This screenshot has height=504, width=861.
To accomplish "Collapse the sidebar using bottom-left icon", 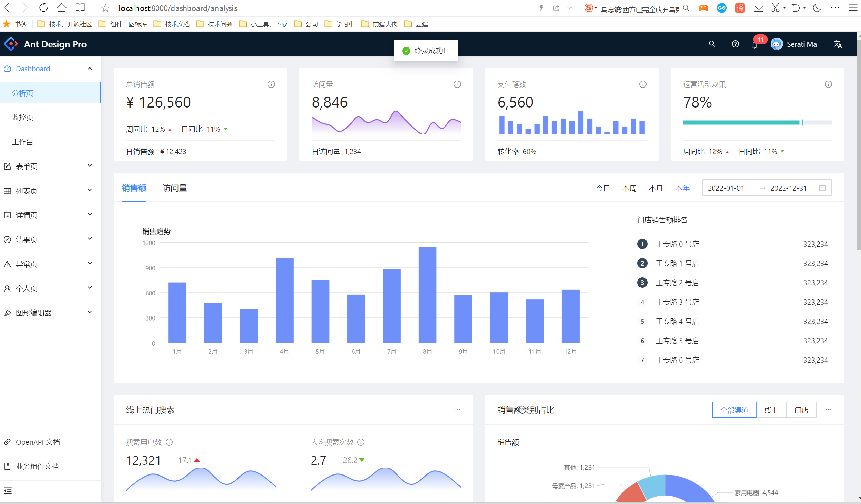I will click(x=8, y=491).
